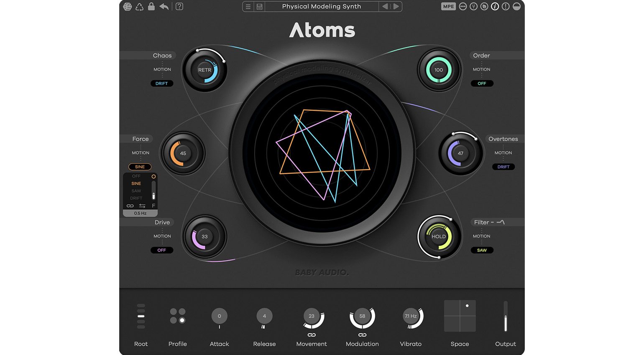This screenshot has height=355, width=644.
Task: Click the Root octave selector bars
Action: coord(141,316)
